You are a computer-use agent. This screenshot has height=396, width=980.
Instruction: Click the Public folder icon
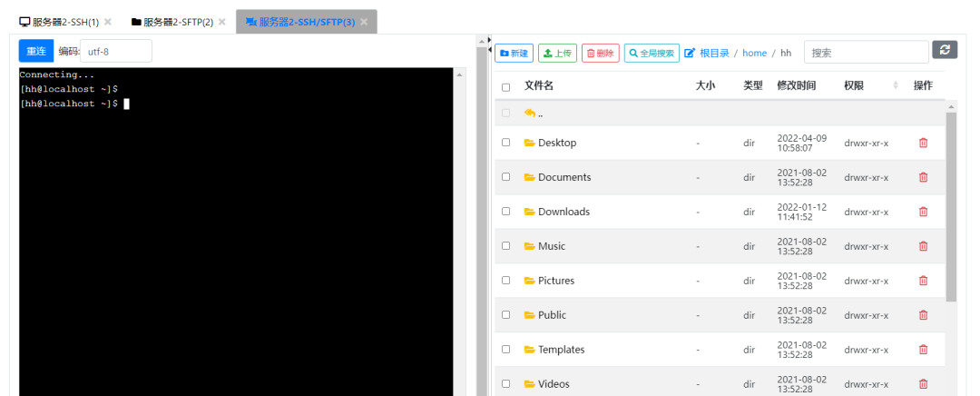(529, 314)
